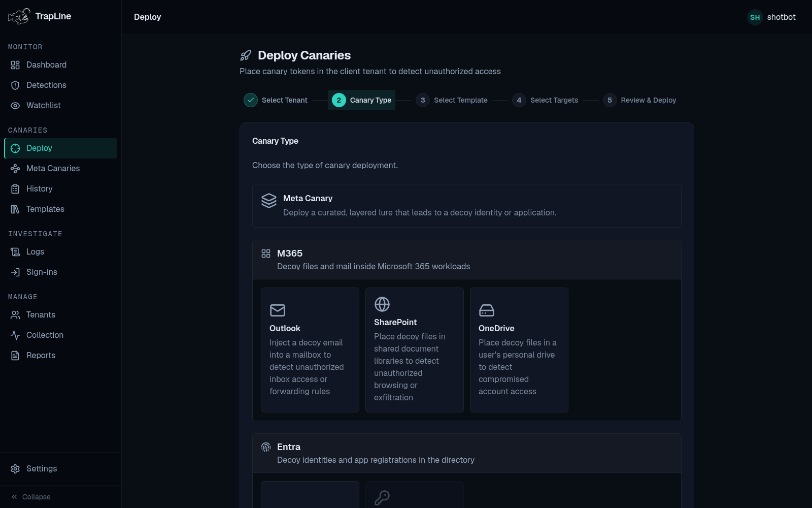812x508 pixels.
Task: Click the Tenants people icon
Action: point(15,315)
